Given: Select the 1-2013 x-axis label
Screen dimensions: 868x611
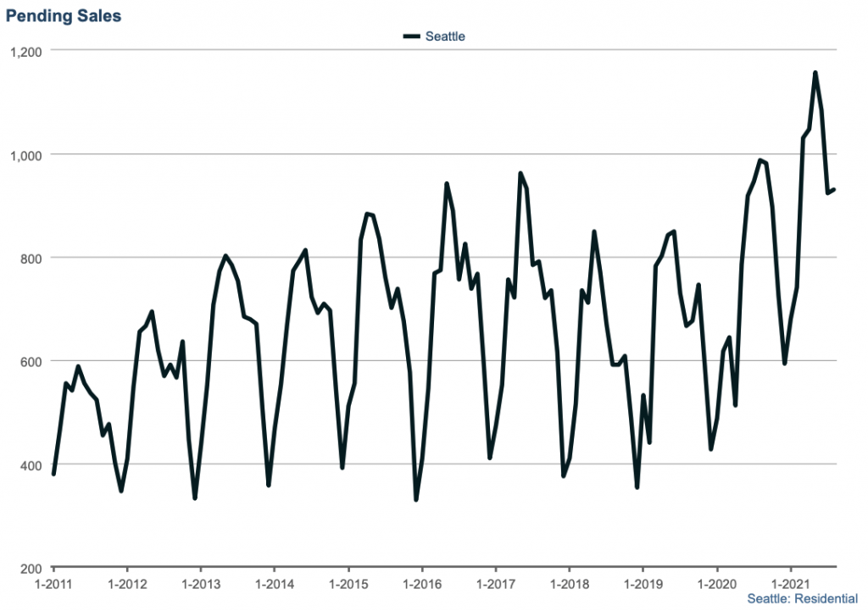Looking at the screenshot, I should click(x=200, y=585).
